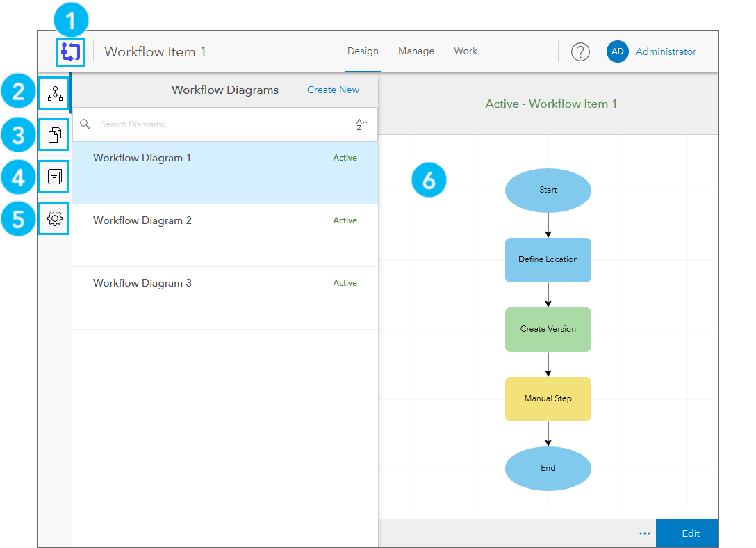Open the Job Templates sidebar icon
Image resolution: width=756 pixels, height=548 pixels.
point(55,135)
